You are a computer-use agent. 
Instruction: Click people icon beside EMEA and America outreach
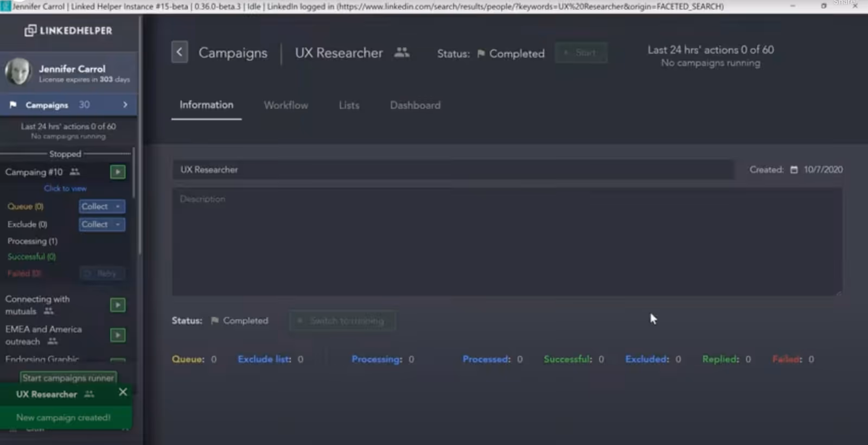[x=53, y=341]
